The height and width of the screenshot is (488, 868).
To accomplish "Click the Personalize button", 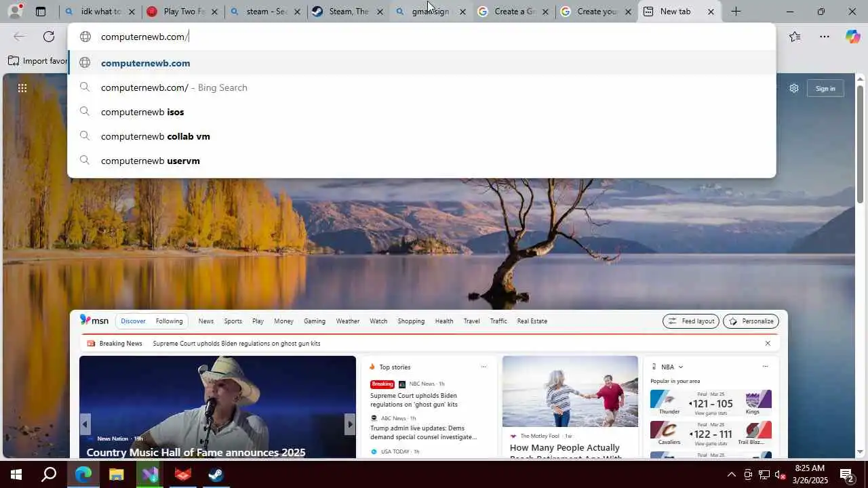I will [751, 321].
